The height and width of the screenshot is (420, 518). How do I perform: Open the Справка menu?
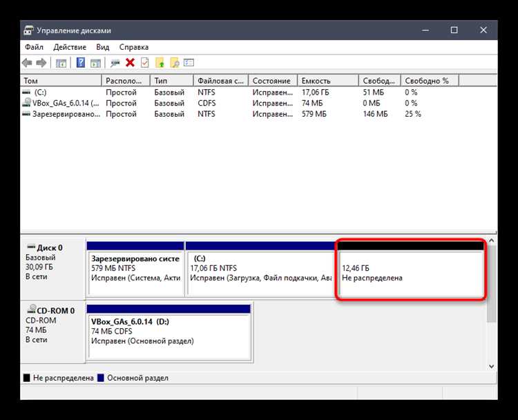click(134, 47)
